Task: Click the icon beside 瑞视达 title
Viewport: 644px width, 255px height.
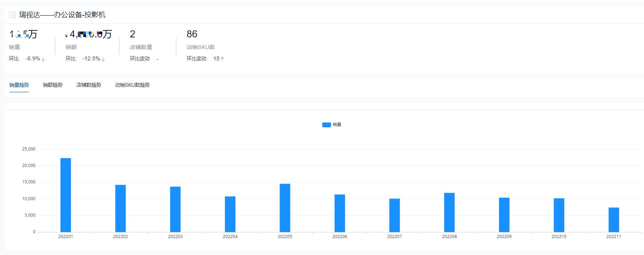Action: click(12, 15)
